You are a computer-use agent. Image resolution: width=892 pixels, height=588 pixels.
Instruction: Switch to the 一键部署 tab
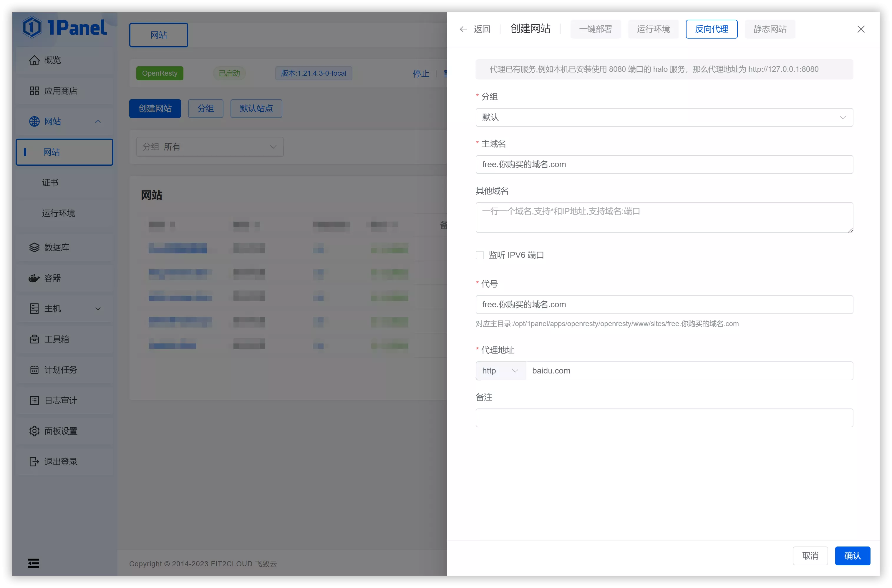595,29
